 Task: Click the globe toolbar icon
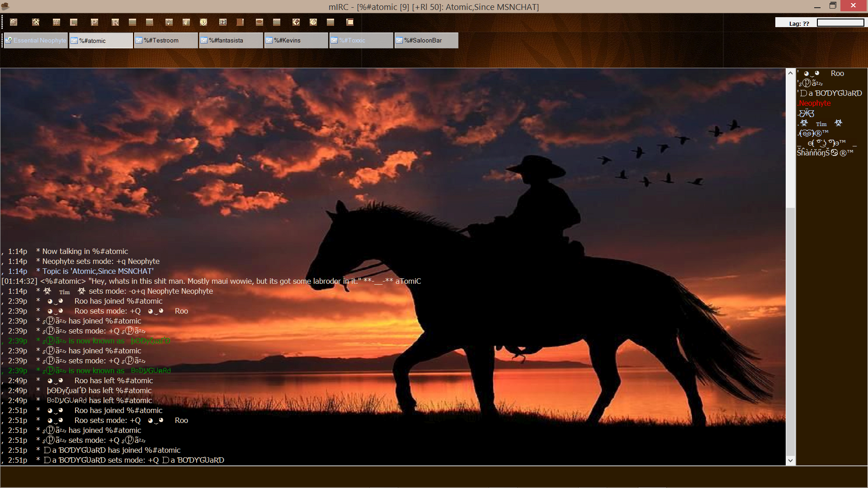(x=296, y=22)
